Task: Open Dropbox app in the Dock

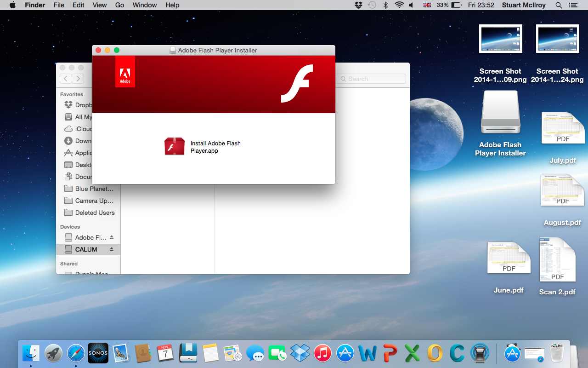Action: click(301, 353)
